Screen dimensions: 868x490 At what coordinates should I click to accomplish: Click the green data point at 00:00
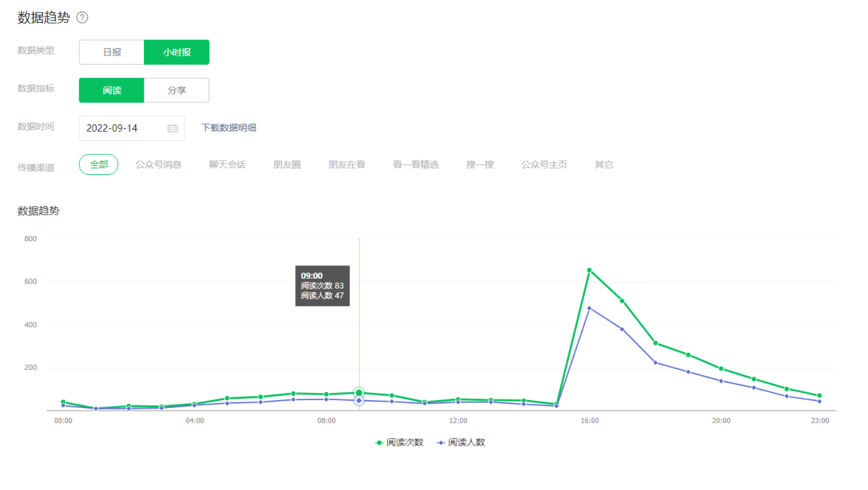pyautogui.click(x=63, y=402)
